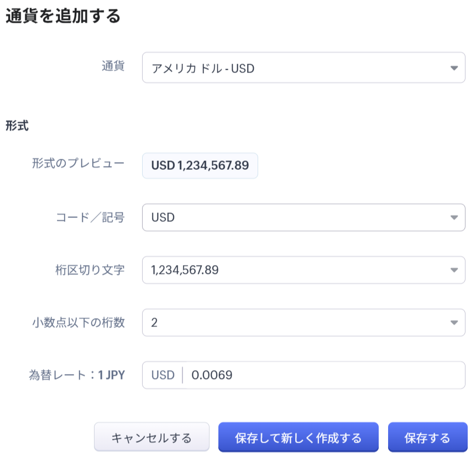Expand the 桁区切り文字 dropdown showing 1,234,567.89
476x462 pixels.
click(293, 270)
